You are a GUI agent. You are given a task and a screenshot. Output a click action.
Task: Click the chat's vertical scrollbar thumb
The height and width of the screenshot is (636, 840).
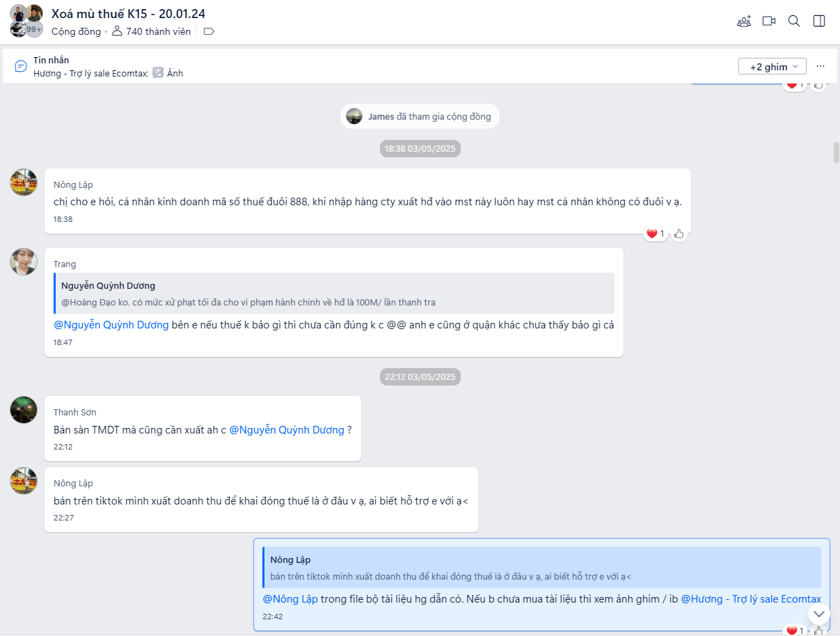click(x=836, y=152)
